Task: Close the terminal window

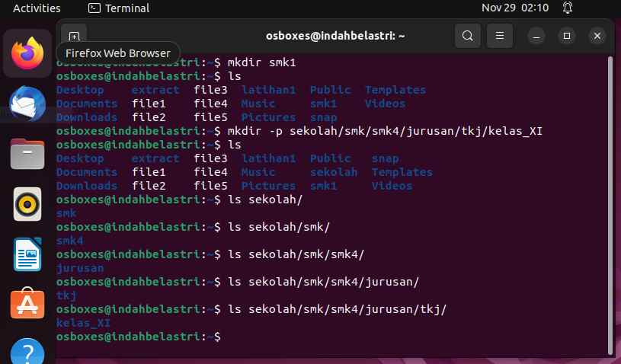Action: (597, 36)
